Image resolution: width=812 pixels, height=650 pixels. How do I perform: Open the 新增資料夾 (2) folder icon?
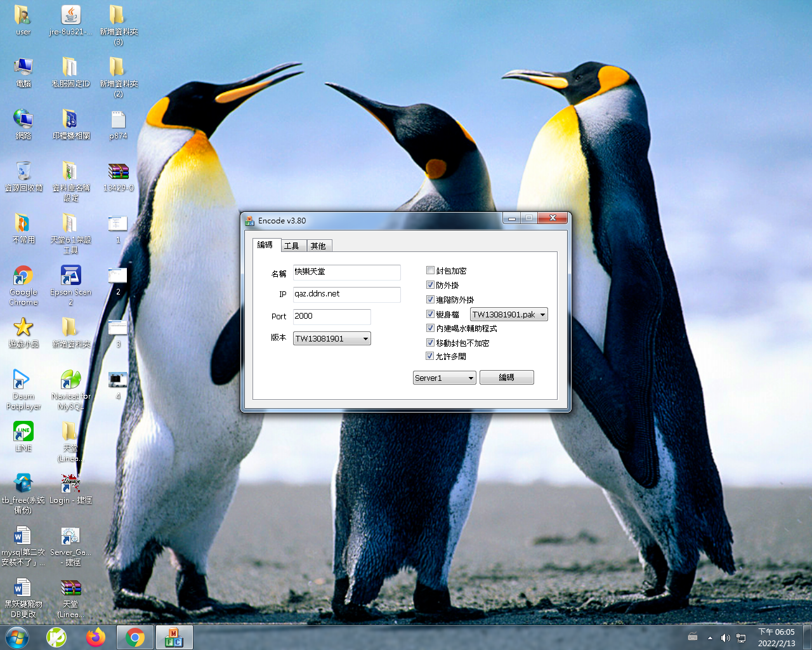(119, 77)
